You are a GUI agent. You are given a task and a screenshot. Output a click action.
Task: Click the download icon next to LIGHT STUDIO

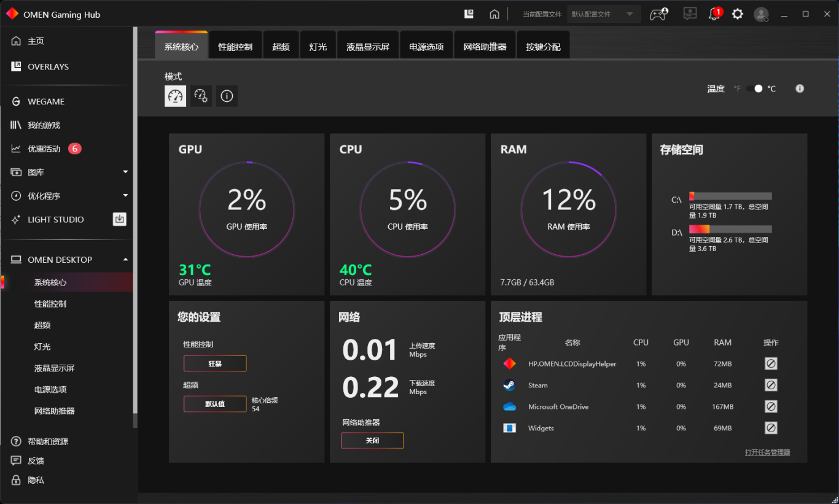[x=120, y=219]
